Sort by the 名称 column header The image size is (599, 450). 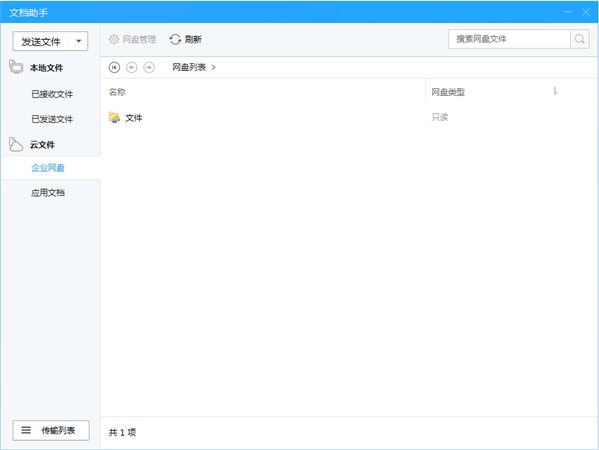(x=117, y=92)
